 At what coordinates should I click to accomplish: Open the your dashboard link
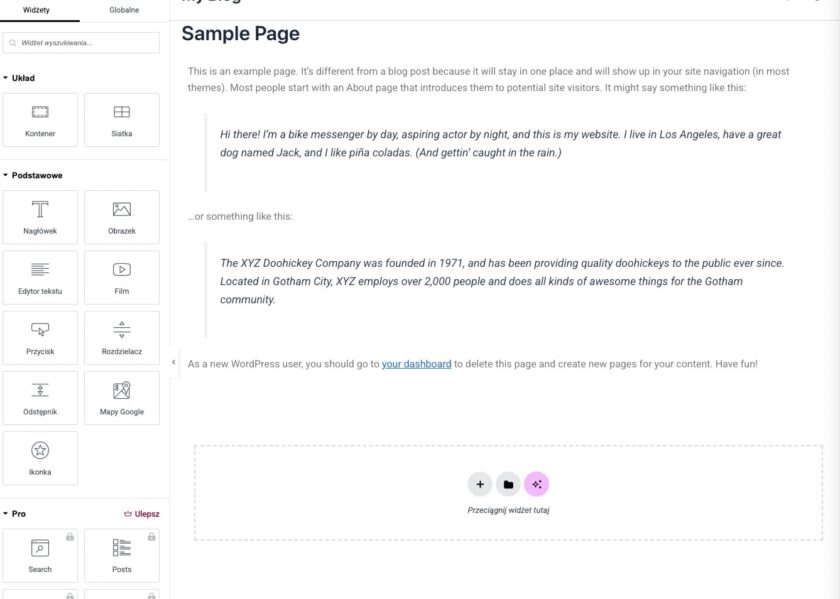point(416,364)
